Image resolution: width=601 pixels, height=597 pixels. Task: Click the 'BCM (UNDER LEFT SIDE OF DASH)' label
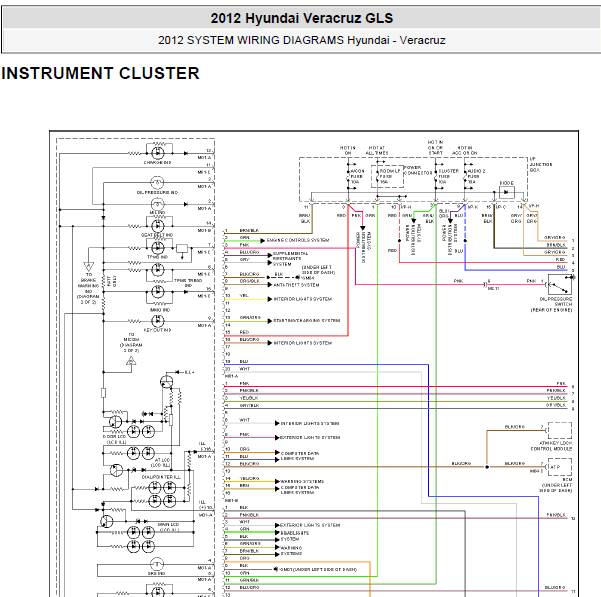click(x=556, y=485)
